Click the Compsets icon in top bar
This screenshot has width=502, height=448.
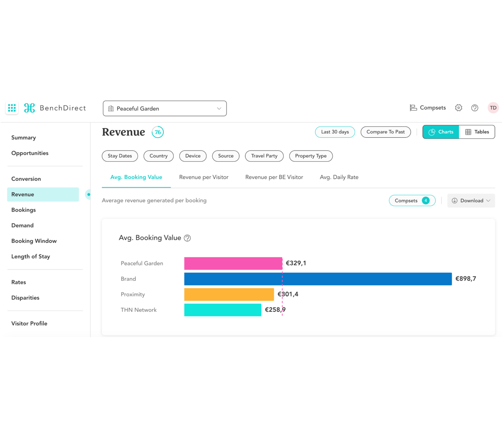pyautogui.click(x=413, y=108)
